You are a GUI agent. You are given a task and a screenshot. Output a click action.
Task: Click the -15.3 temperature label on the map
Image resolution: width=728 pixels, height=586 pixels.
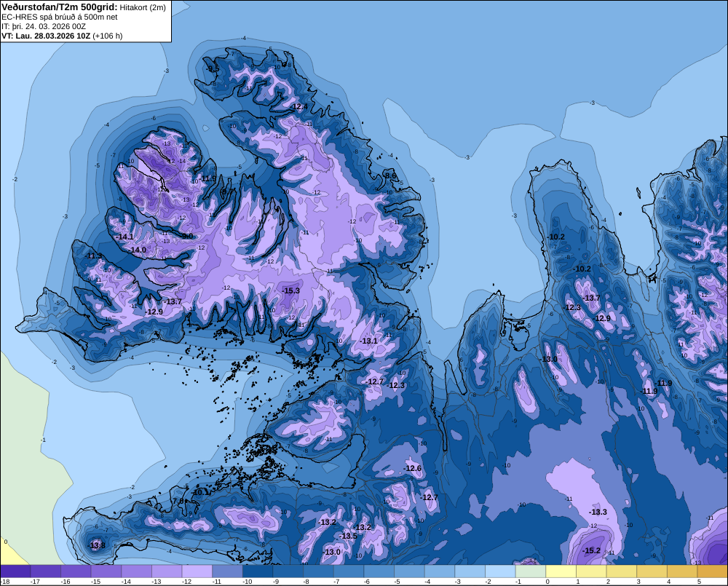tap(291, 290)
